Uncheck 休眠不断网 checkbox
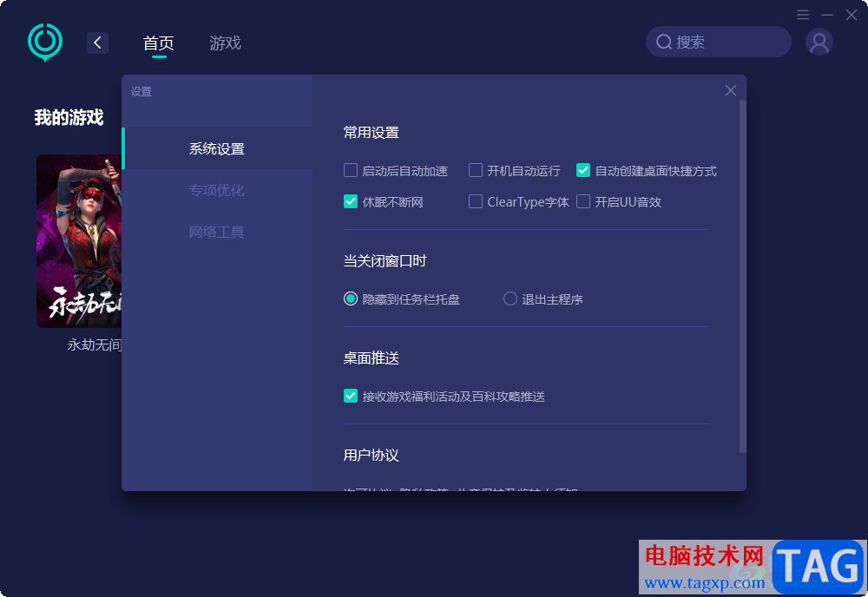The width and height of the screenshot is (868, 597). coord(351,201)
